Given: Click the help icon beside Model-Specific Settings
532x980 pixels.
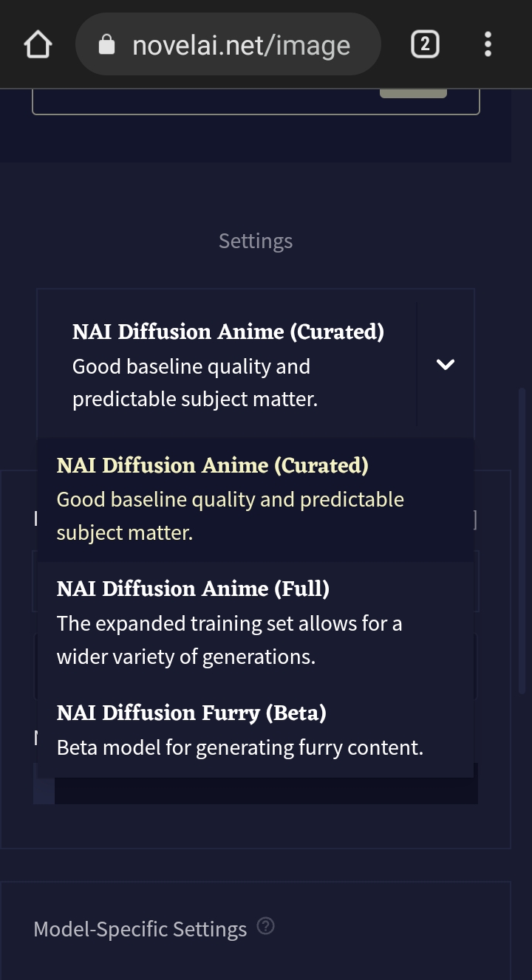Looking at the screenshot, I should click(266, 926).
